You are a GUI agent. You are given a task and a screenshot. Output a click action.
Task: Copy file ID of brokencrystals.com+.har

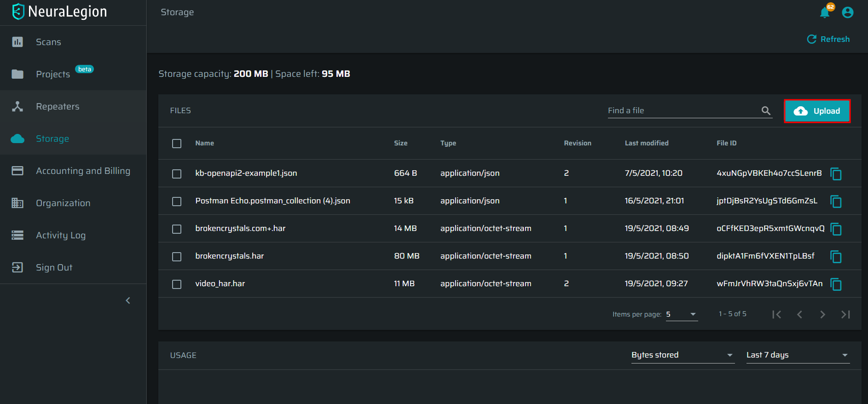[x=836, y=229]
